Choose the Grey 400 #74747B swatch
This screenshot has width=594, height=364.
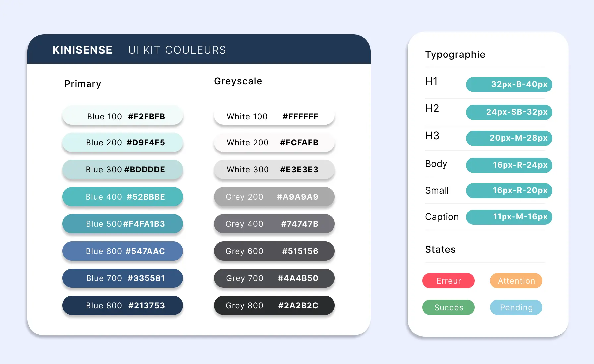tap(274, 224)
